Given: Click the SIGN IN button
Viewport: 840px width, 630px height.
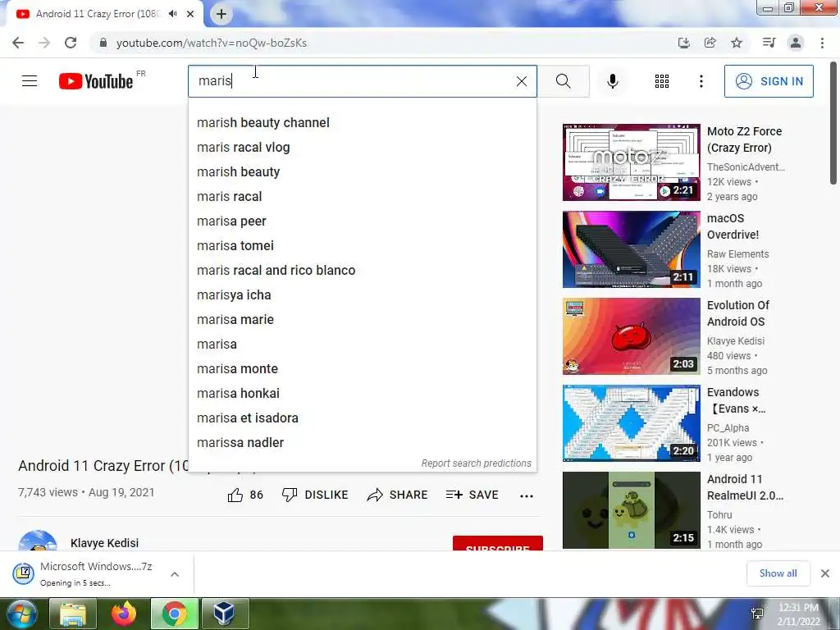Looking at the screenshot, I should (769, 81).
